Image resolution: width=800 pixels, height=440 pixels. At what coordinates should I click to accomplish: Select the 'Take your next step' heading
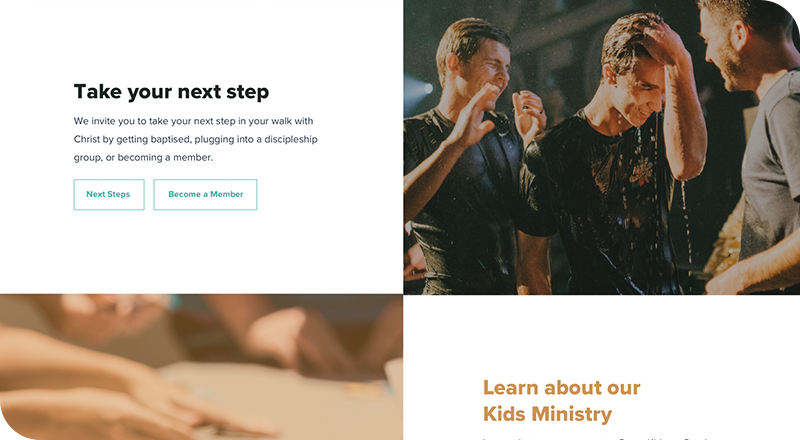pyautogui.click(x=171, y=92)
